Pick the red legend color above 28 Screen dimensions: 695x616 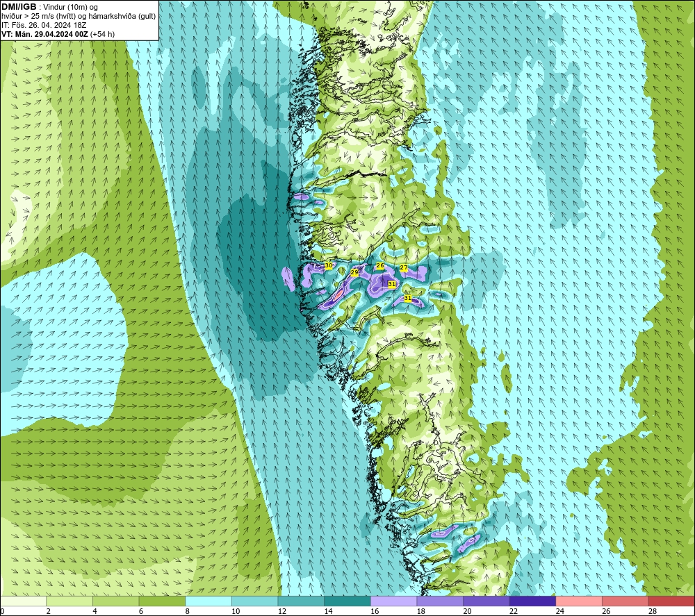click(x=671, y=601)
